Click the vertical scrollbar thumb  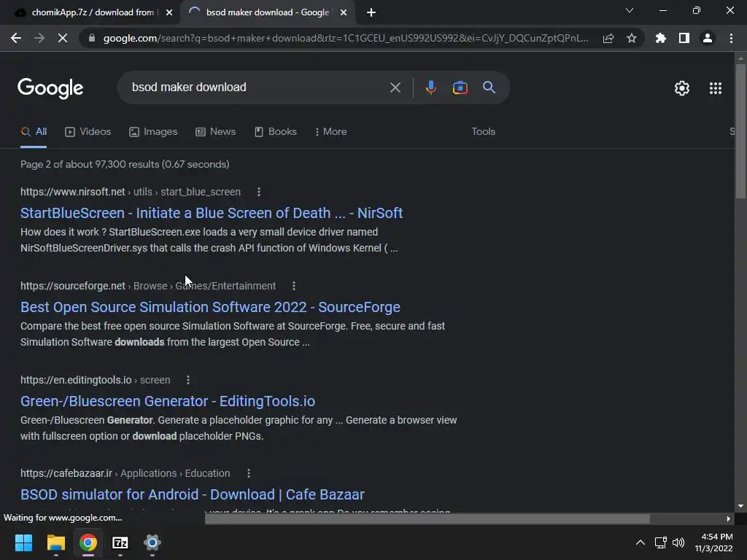pyautogui.click(x=740, y=131)
